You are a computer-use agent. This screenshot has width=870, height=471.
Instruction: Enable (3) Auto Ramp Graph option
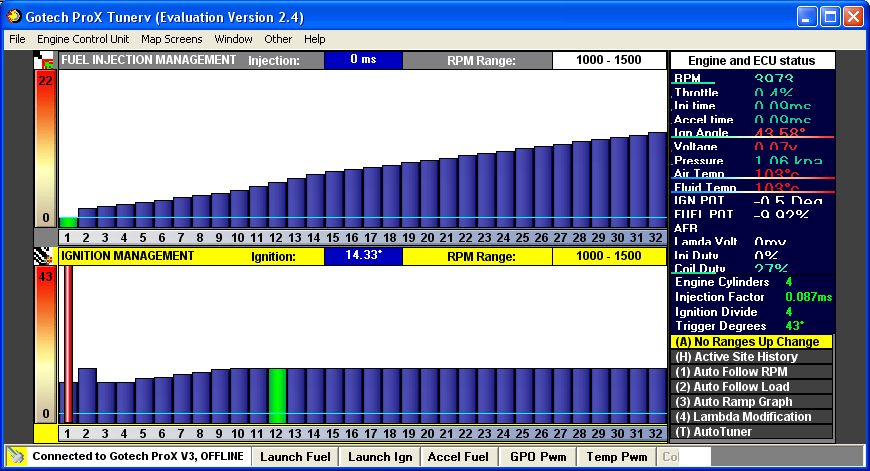751,402
